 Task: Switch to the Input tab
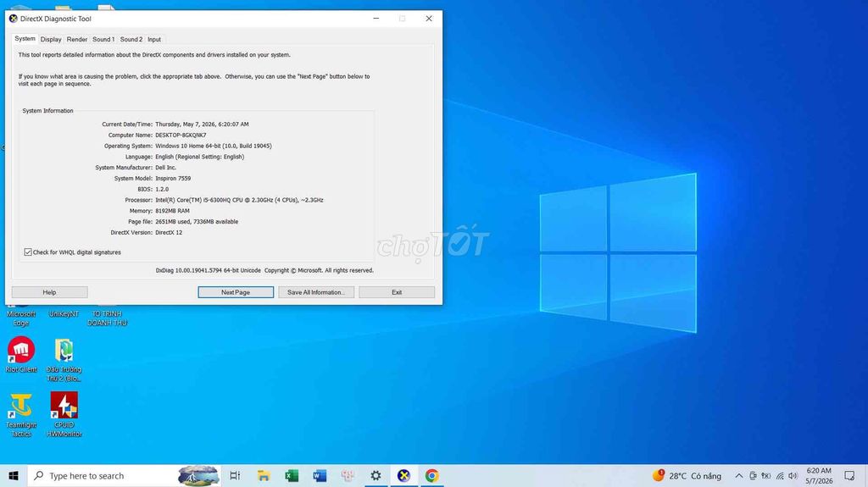(154, 39)
